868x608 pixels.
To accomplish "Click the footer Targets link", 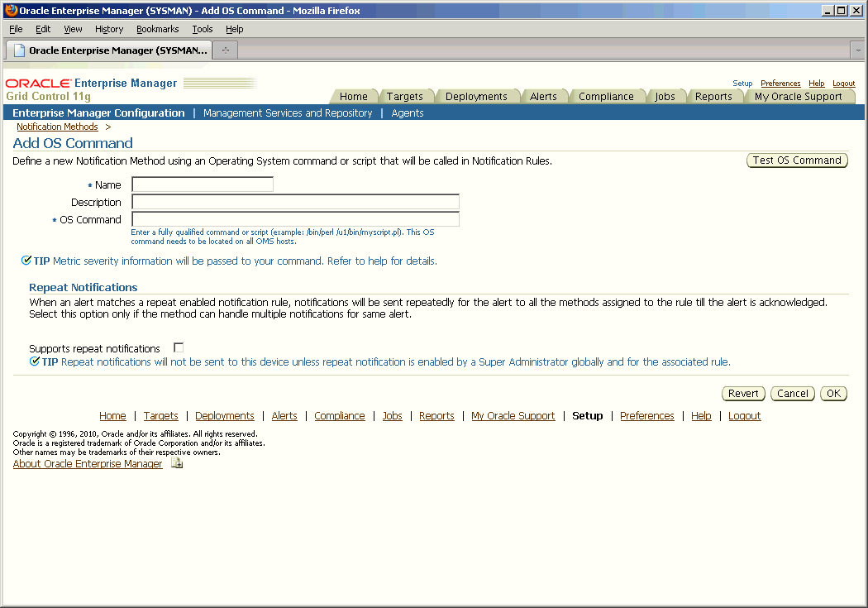I will [x=161, y=416].
